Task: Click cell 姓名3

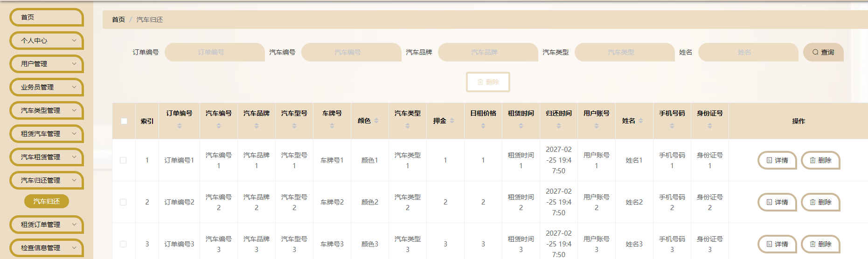Action: (634, 244)
